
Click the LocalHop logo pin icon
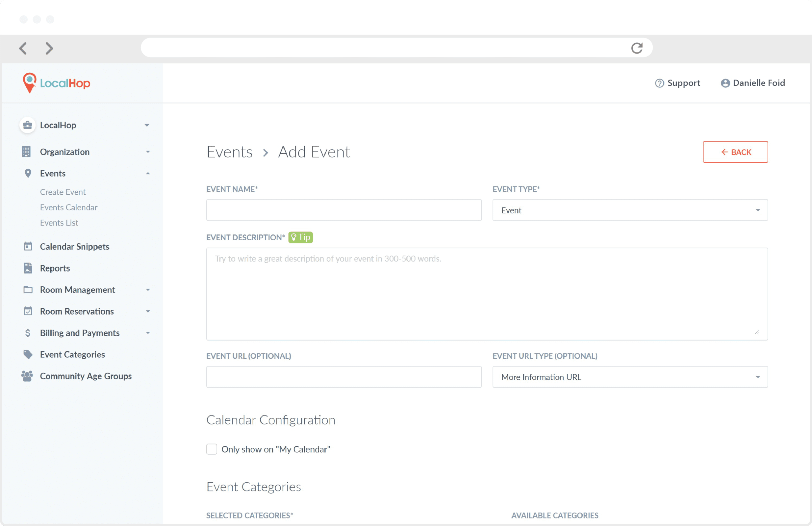click(x=29, y=82)
